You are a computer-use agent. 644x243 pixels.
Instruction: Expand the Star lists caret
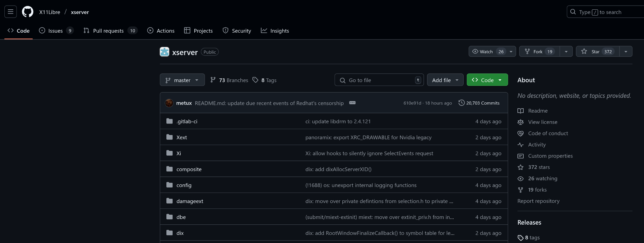point(626,51)
